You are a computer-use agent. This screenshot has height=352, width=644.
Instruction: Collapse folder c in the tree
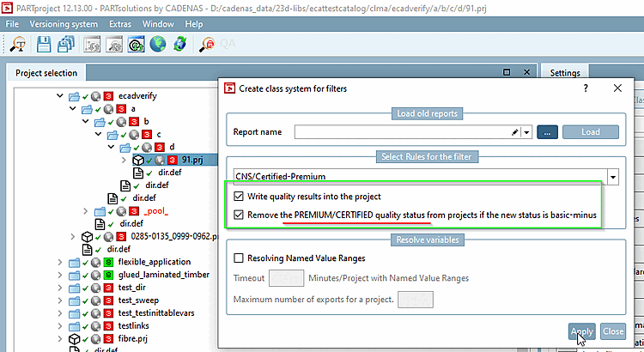pyautogui.click(x=98, y=134)
